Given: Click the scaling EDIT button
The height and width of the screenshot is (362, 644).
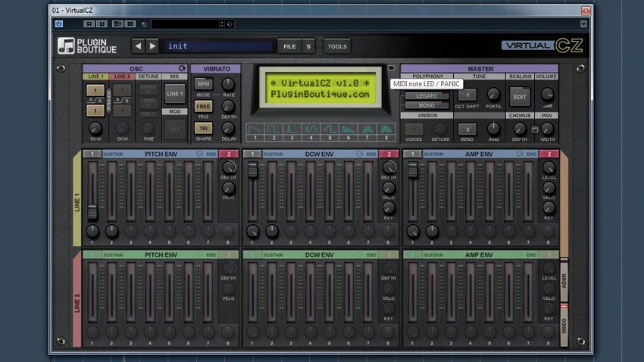Looking at the screenshot, I should [520, 97].
